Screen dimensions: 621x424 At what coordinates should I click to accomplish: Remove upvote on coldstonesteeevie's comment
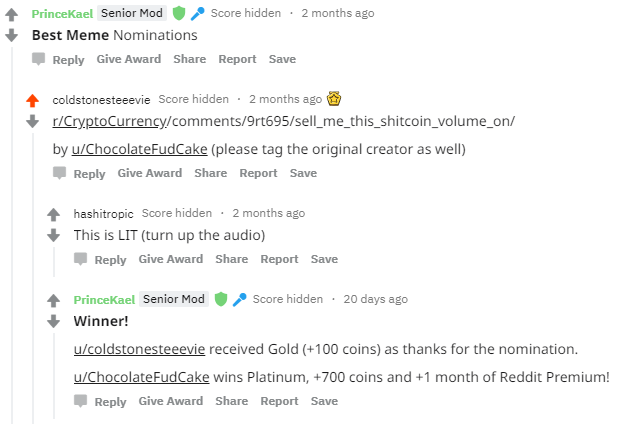32,101
